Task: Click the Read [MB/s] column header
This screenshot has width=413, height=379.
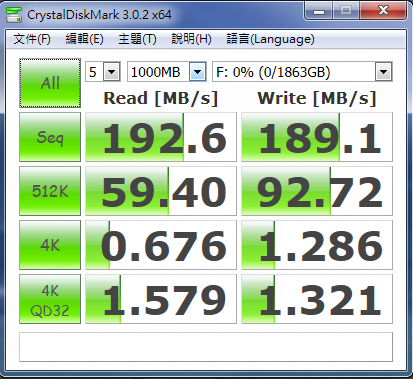Action: (x=160, y=99)
